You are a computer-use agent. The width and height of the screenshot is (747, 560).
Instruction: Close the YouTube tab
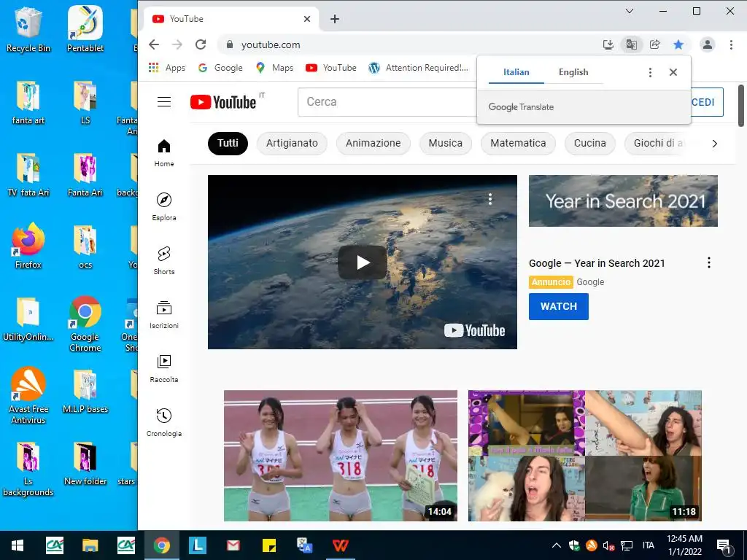[307, 19]
